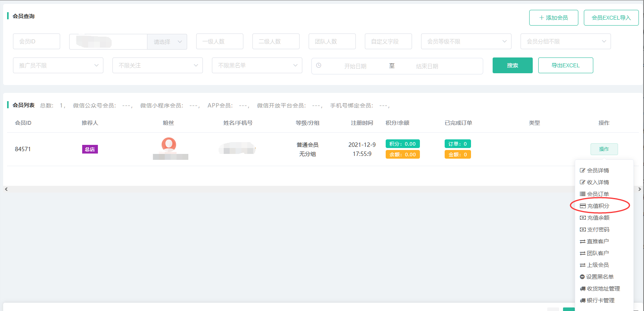
Task: Open 团队客户 menu entry
Action: tap(598, 253)
